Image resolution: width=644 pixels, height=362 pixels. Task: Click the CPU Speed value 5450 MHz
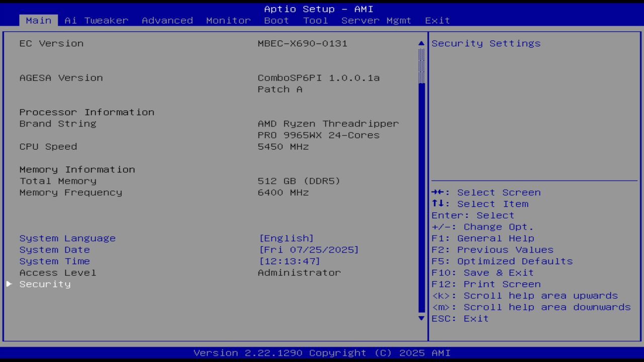[283, 147]
